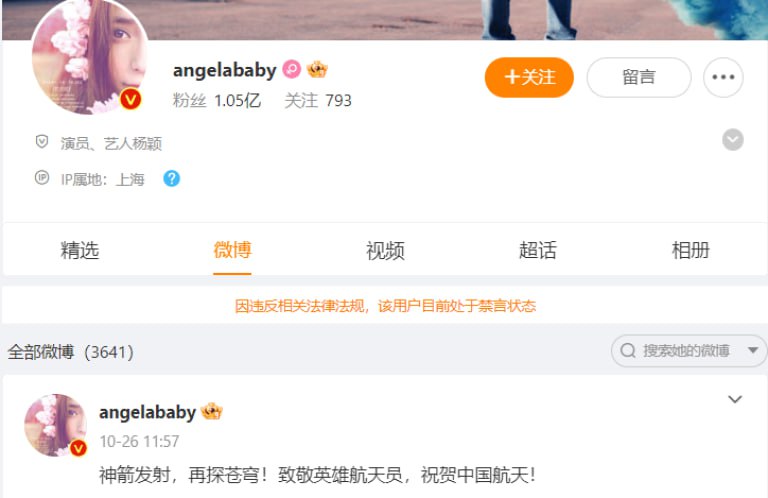Image resolution: width=768 pixels, height=498 pixels.
Task: Open the post options chevron menu
Action: pos(735,399)
